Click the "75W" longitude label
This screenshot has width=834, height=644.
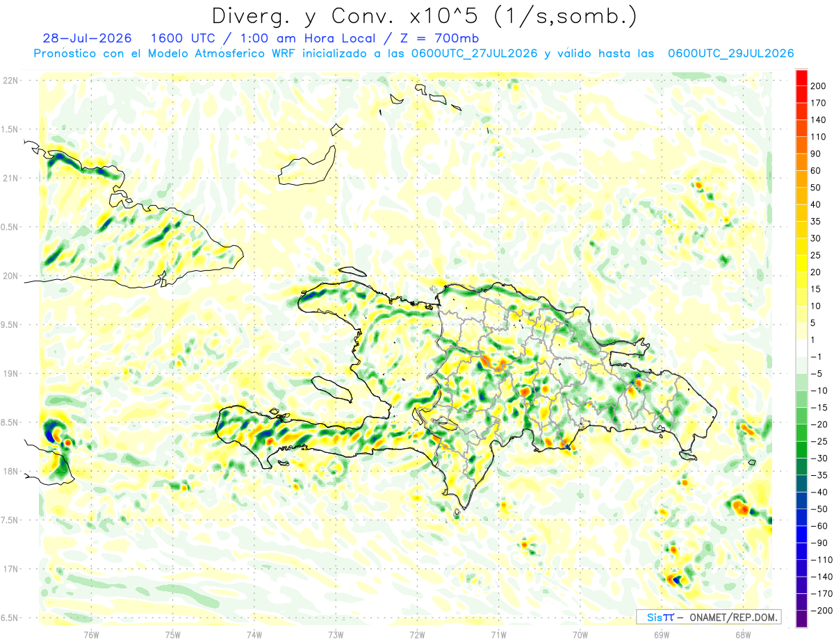click(173, 634)
